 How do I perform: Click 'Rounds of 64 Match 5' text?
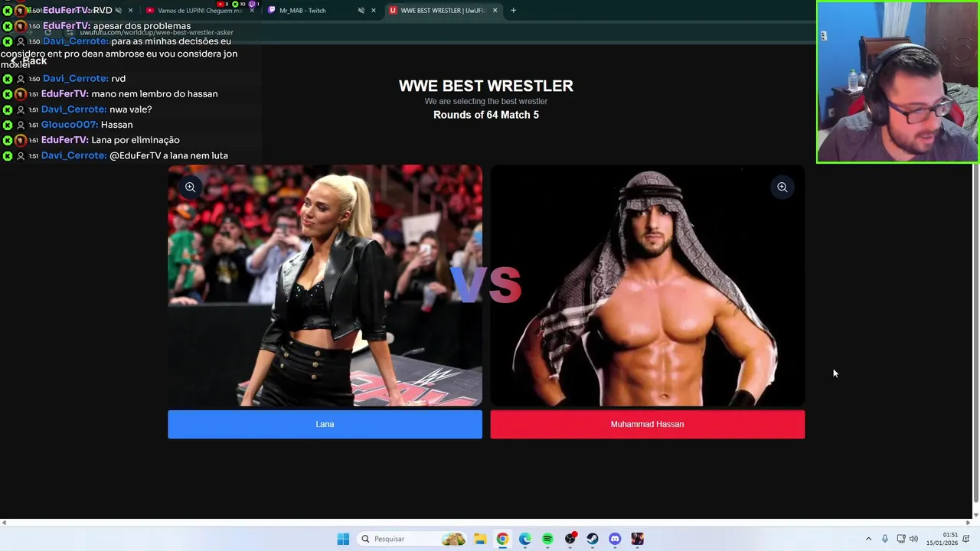point(486,115)
